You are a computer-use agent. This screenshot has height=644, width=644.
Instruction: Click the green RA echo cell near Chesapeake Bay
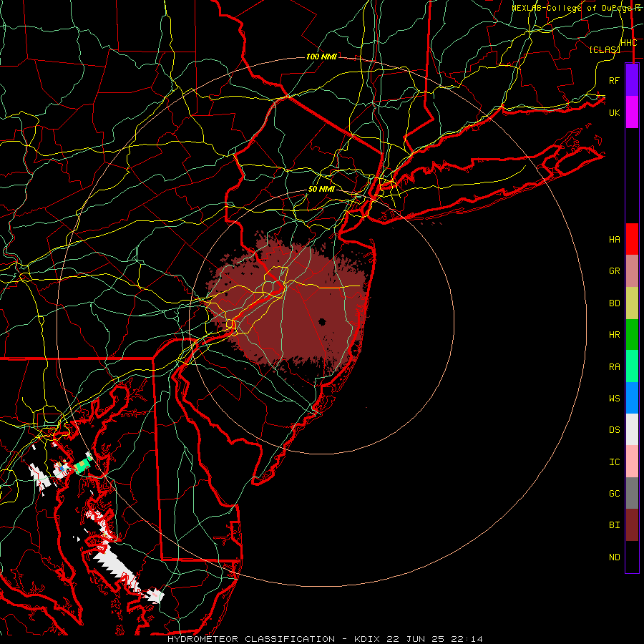tap(84, 464)
